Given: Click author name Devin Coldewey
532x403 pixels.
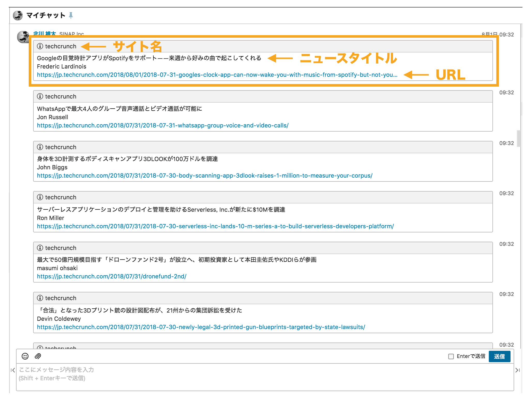Looking at the screenshot, I should tap(59, 319).
